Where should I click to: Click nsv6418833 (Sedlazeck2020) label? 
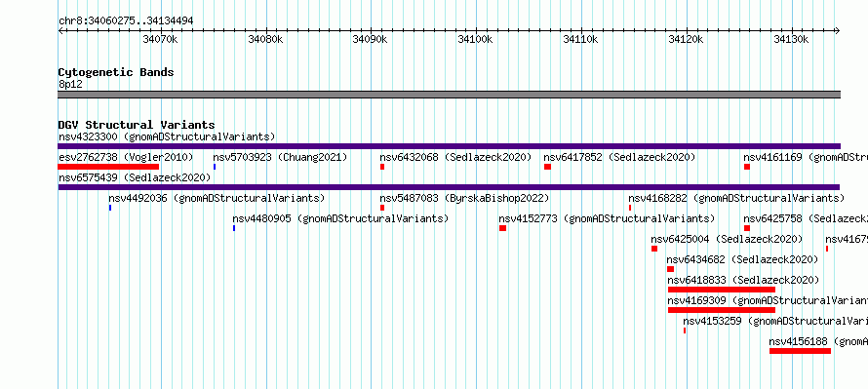click(743, 280)
